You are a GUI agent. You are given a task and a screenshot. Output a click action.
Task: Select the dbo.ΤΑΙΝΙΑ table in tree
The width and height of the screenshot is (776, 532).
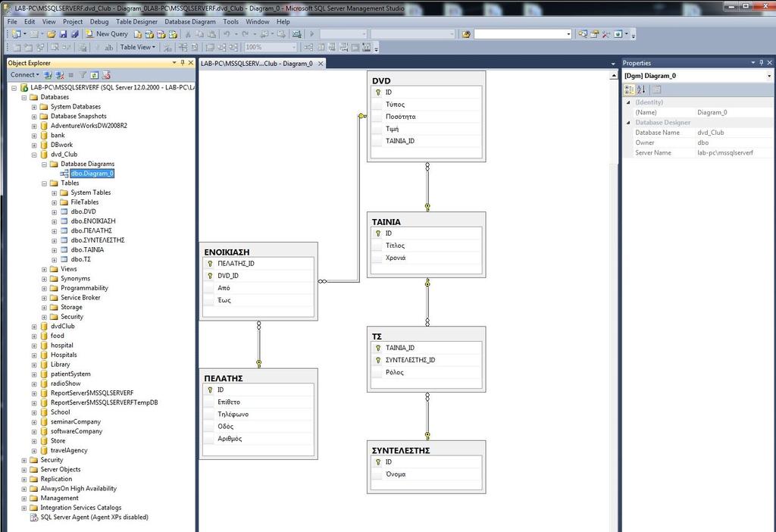click(87, 250)
